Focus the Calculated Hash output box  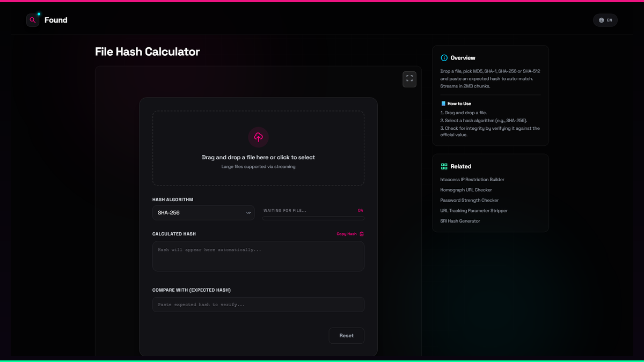(x=258, y=256)
